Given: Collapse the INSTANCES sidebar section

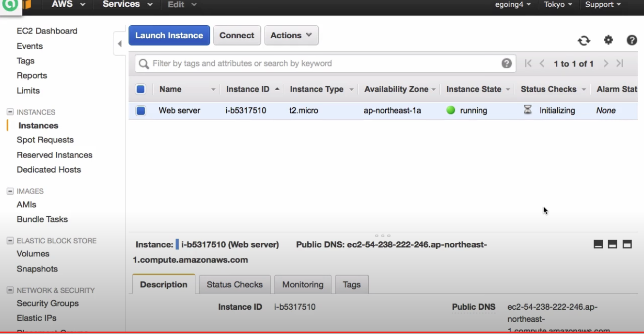Looking at the screenshot, I should pos(10,112).
